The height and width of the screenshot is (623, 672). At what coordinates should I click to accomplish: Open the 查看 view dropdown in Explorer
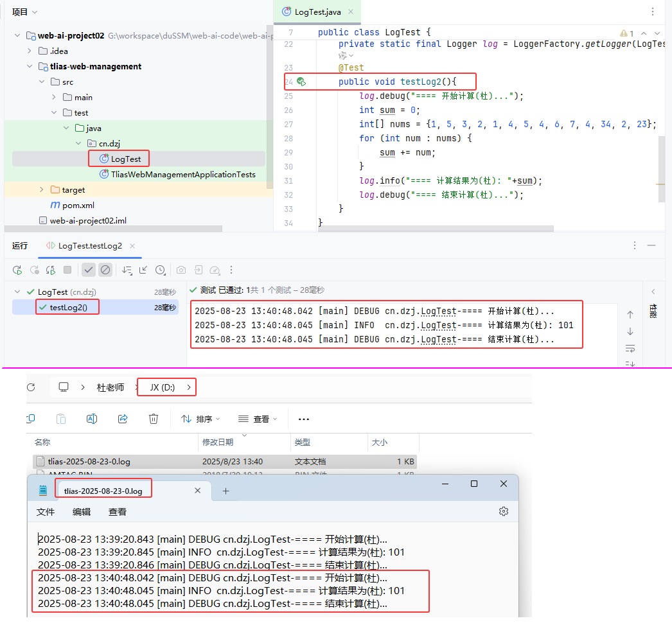256,419
